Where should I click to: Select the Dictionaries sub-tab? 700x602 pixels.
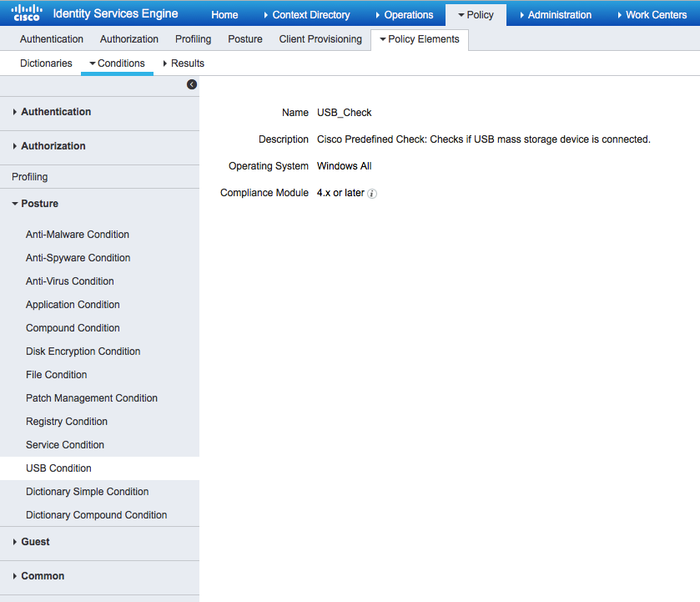46,63
